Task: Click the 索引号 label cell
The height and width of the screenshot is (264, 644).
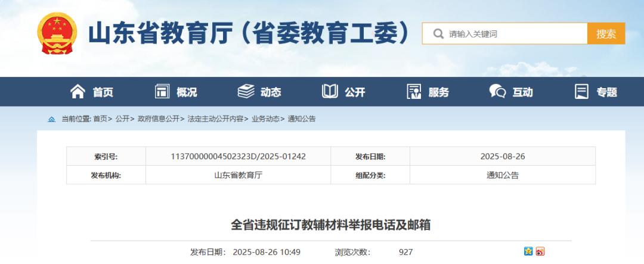Action: pos(106,156)
